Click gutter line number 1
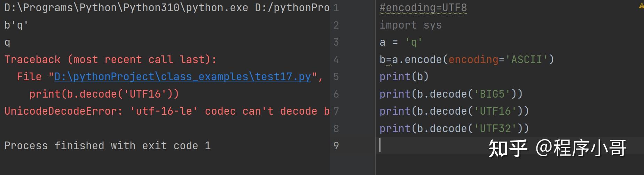644x175 pixels. click(336, 8)
